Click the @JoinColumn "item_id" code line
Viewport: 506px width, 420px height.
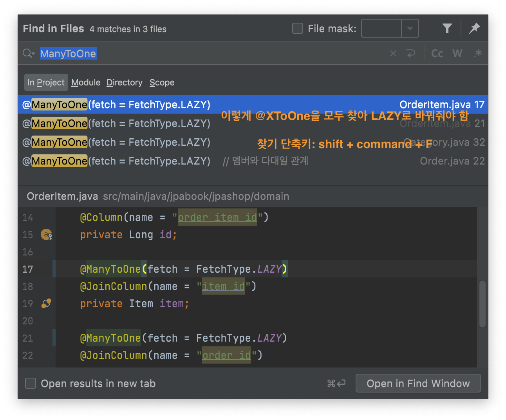[168, 286]
